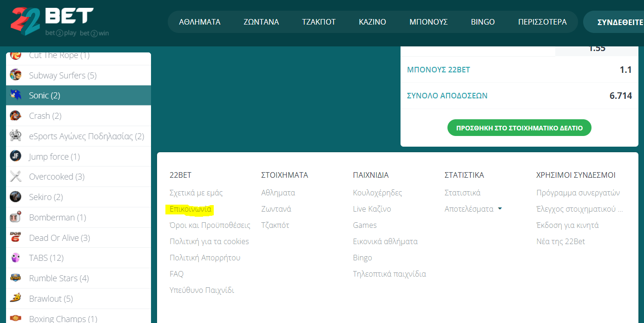Select TABS (12) category
Viewport: 644px width, 323px height.
pos(79,258)
